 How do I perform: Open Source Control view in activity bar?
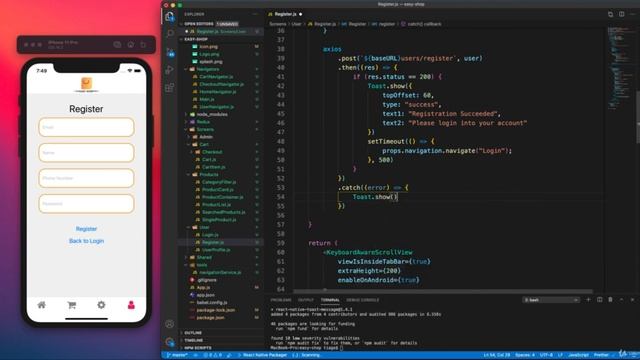(170, 52)
